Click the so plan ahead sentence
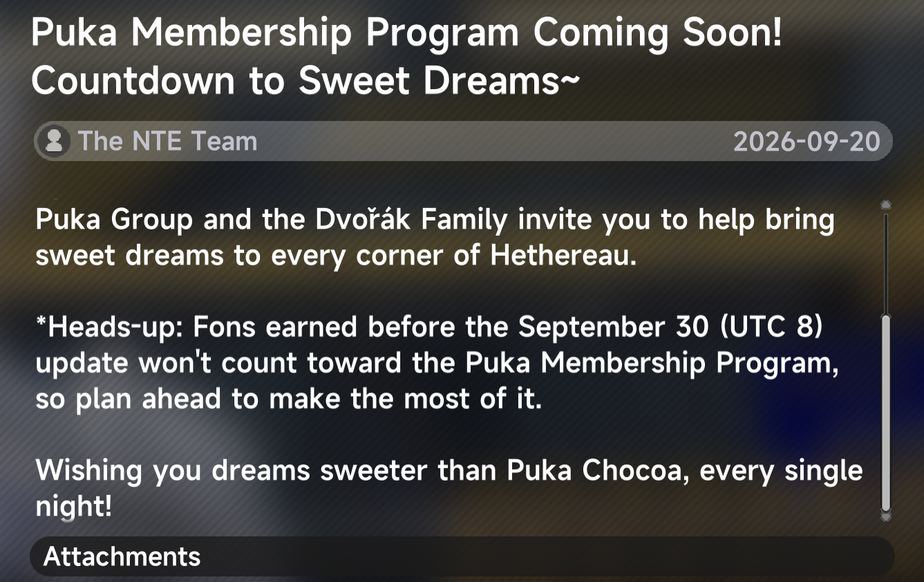This screenshot has width=924, height=582. click(x=288, y=400)
